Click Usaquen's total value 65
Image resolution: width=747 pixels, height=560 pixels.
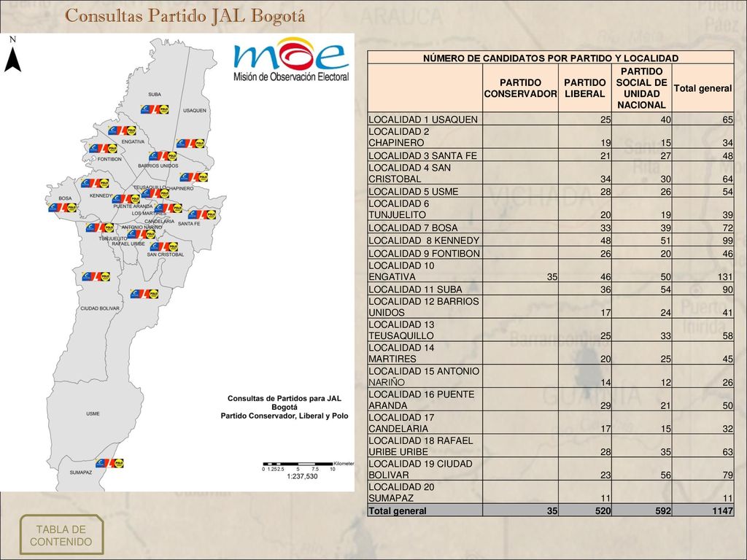pyautogui.click(x=727, y=120)
